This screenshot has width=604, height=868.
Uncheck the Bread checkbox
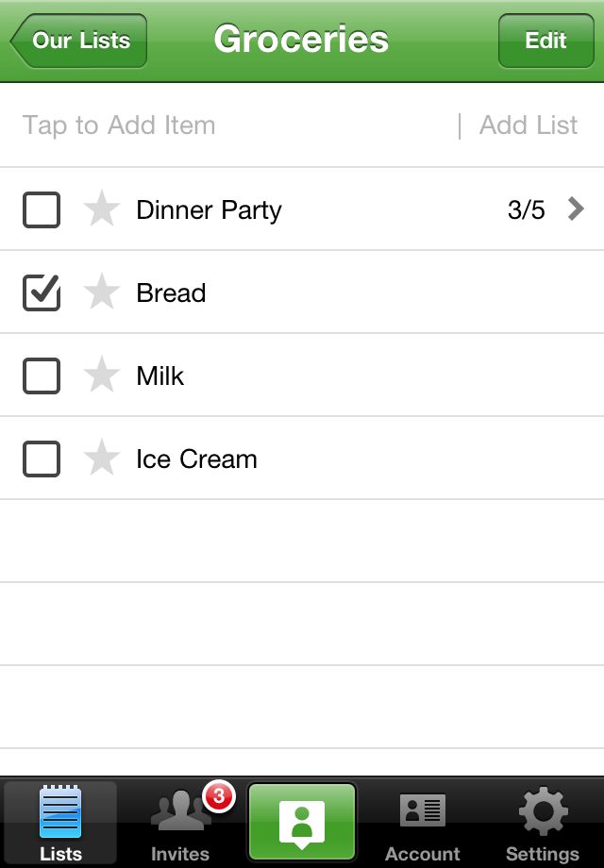tap(42, 292)
